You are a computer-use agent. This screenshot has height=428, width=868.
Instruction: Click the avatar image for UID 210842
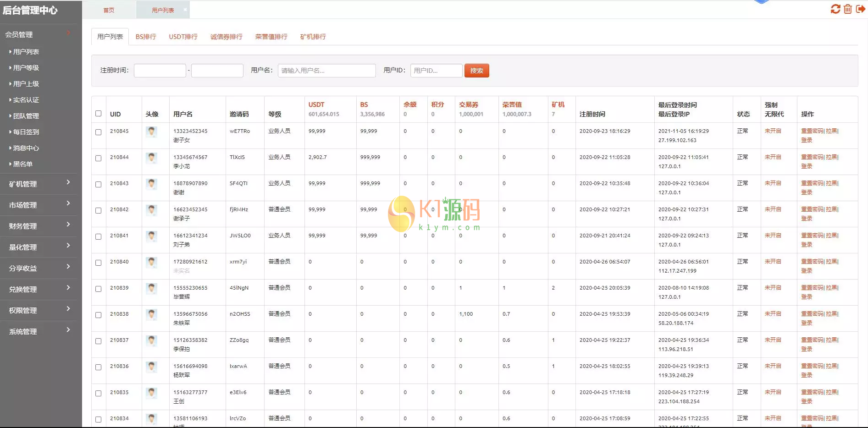(151, 210)
